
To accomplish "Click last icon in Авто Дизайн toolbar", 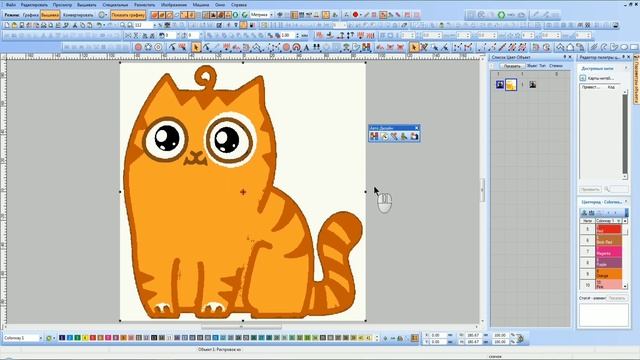I will pos(414,136).
